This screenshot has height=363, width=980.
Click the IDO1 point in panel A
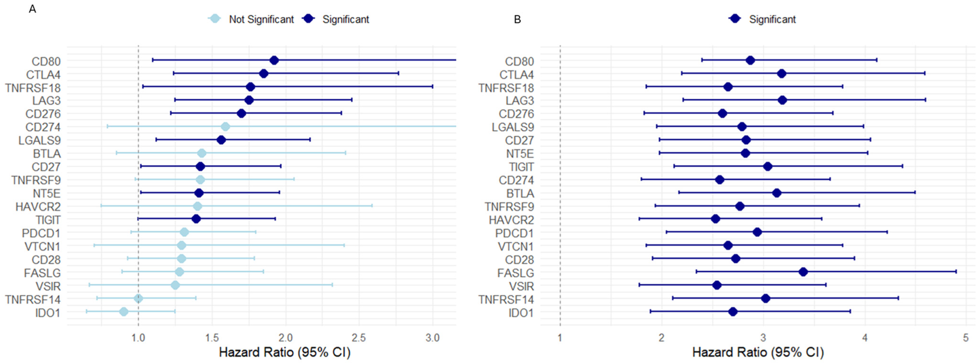tap(124, 312)
